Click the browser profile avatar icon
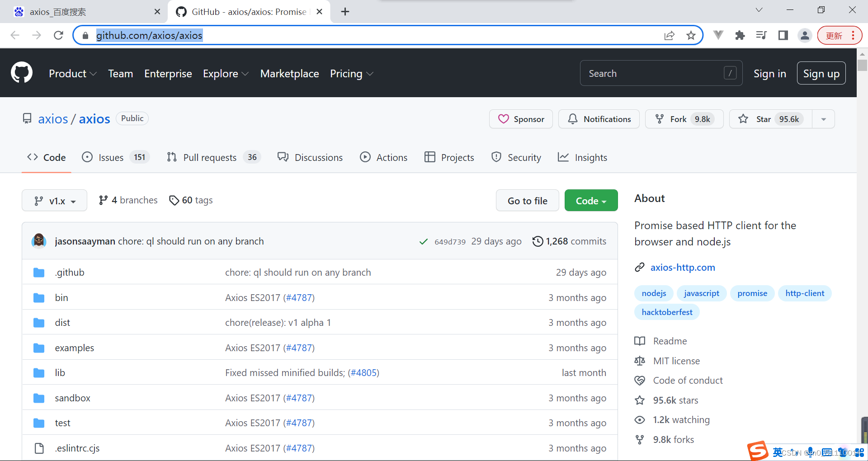 pyautogui.click(x=805, y=35)
